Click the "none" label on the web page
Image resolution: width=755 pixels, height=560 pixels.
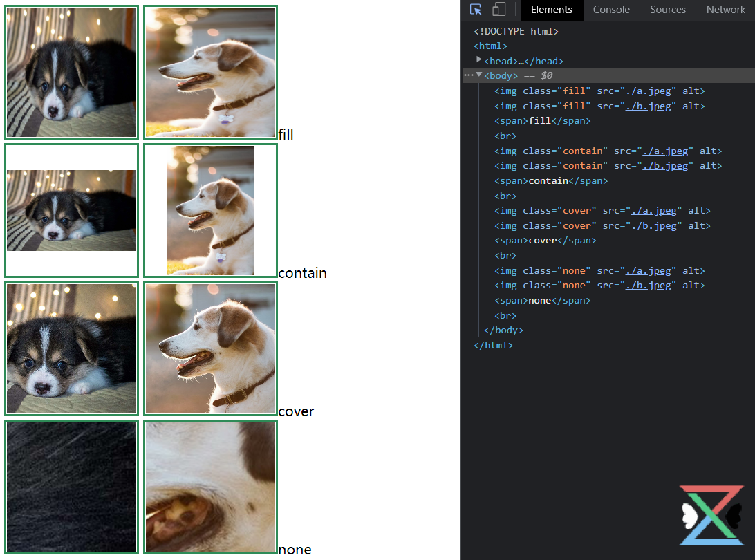coord(295,550)
